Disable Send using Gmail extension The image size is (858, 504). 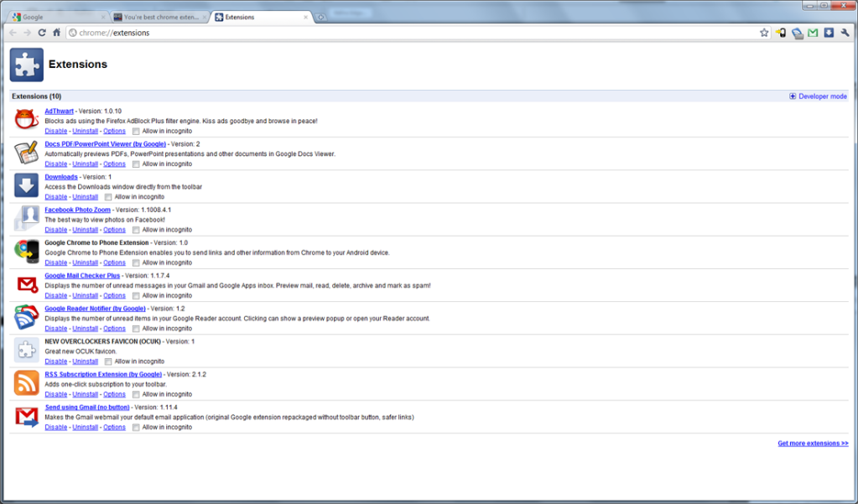[x=56, y=428]
